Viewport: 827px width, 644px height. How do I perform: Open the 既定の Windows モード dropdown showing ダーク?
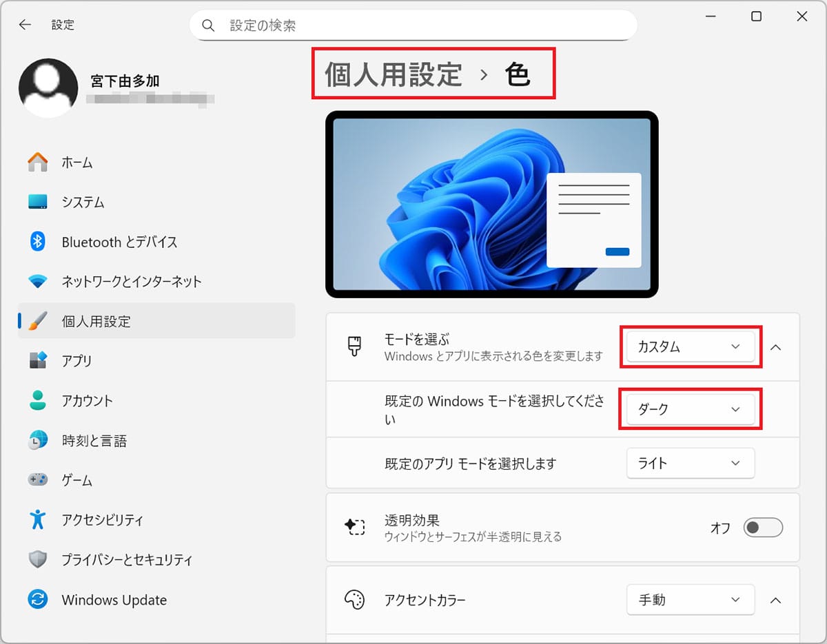pos(690,408)
